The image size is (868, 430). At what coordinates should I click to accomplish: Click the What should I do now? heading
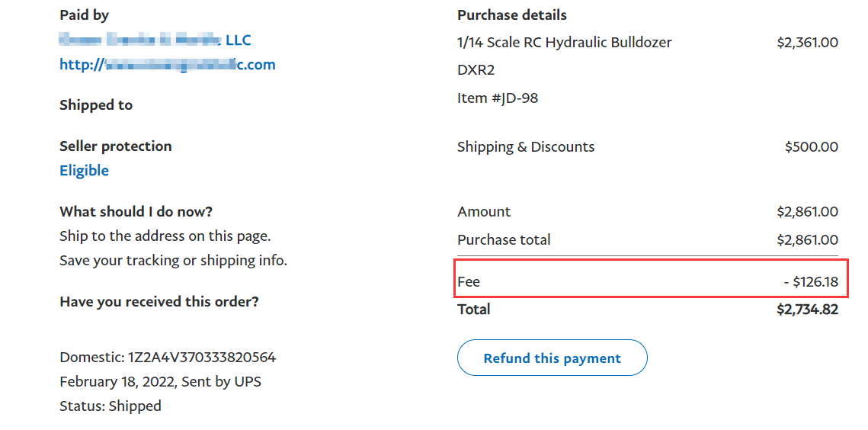(x=136, y=212)
